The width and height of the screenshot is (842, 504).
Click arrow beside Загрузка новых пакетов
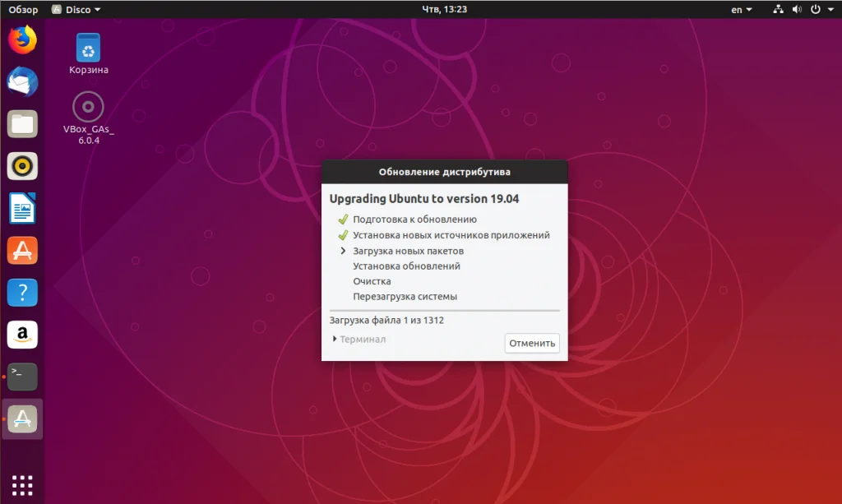coord(343,251)
